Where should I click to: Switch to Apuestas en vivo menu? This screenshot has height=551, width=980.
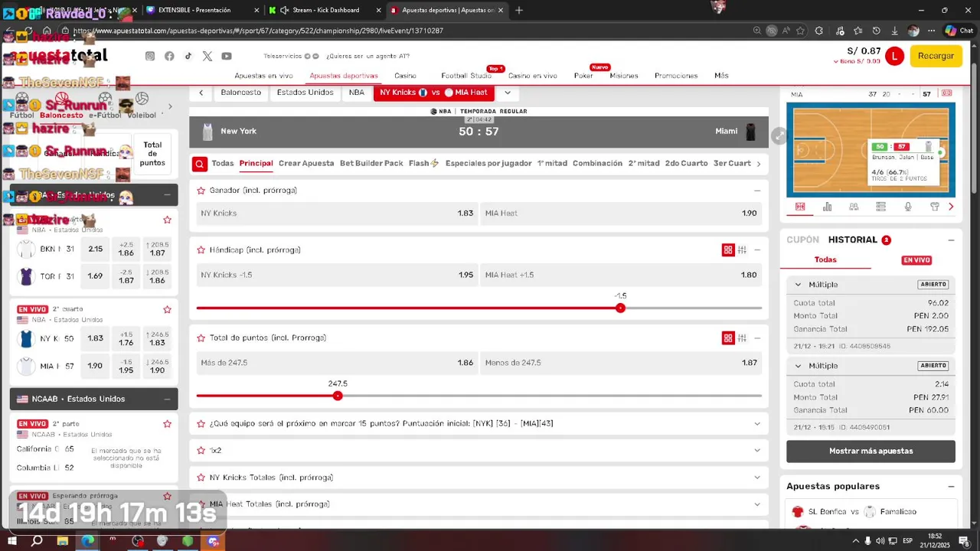pyautogui.click(x=263, y=76)
